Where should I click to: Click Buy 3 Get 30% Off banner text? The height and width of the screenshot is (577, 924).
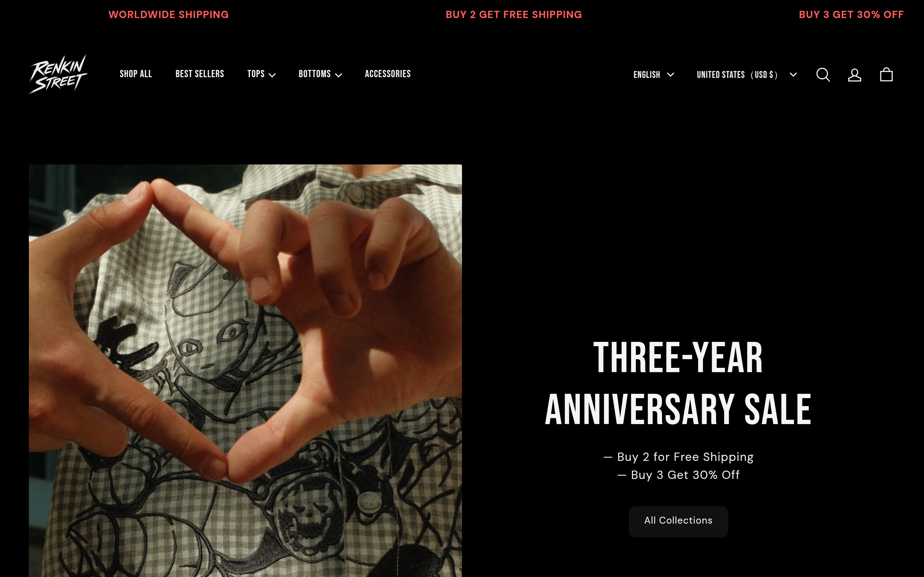coord(851,14)
